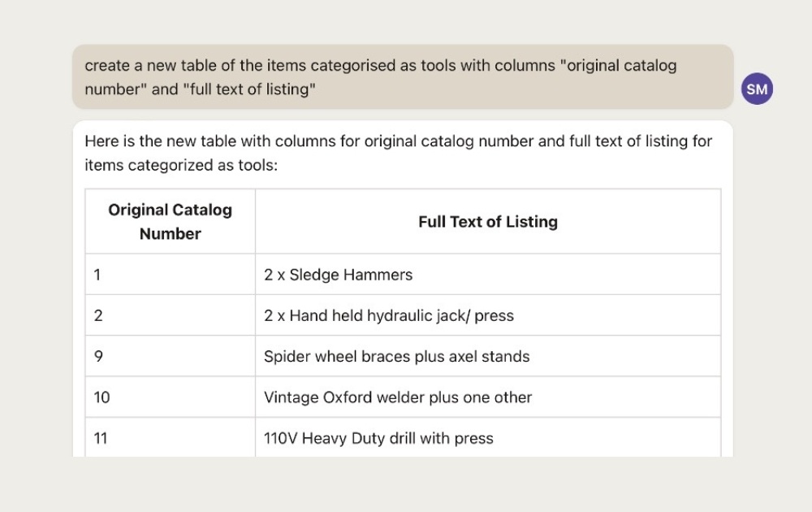
Task: Click the "Vintage Oxford welder plus one other" cell
Action: [x=488, y=397]
